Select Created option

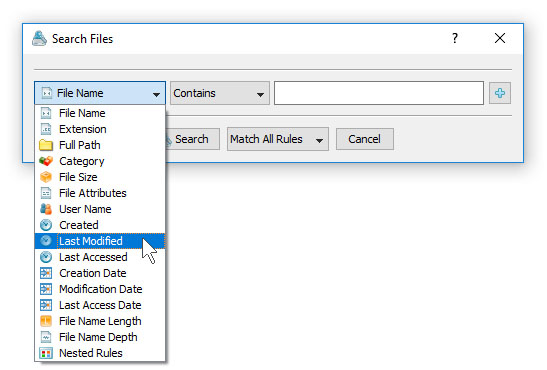pos(100,225)
